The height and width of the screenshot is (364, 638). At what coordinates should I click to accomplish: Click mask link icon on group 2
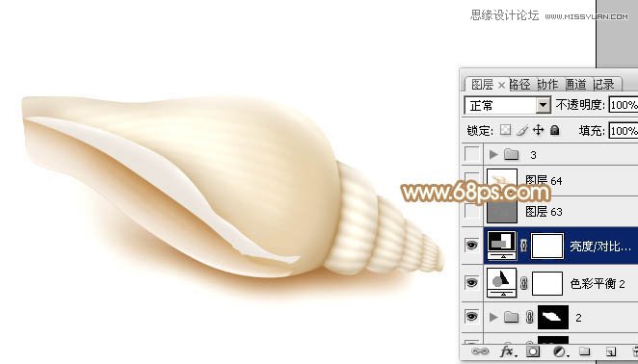529,317
